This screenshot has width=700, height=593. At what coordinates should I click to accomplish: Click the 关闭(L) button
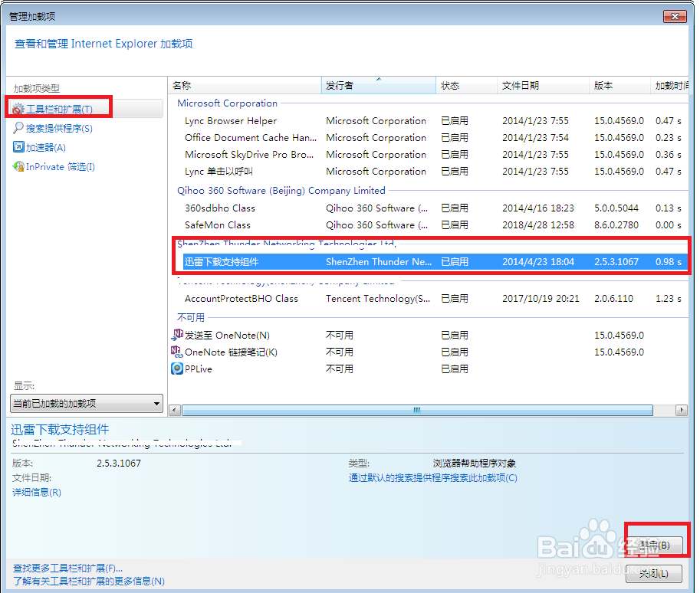coord(654,574)
